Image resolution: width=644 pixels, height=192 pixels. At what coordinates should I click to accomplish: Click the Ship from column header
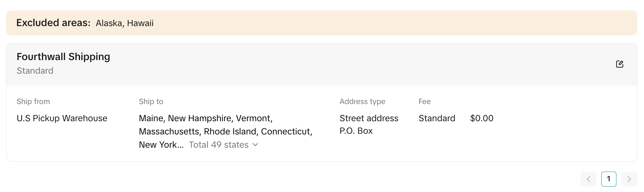tap(33, 102)
